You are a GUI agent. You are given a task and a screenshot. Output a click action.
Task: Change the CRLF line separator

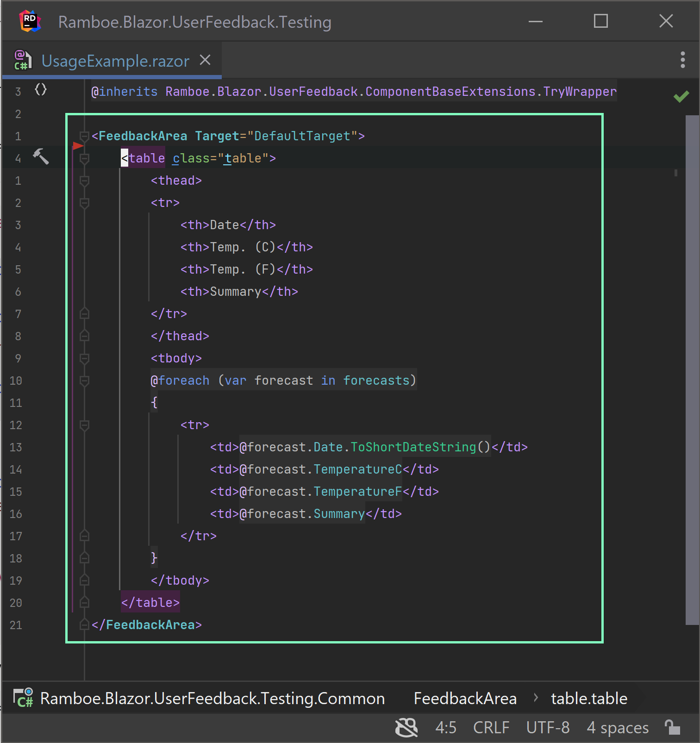coord(491,728)
